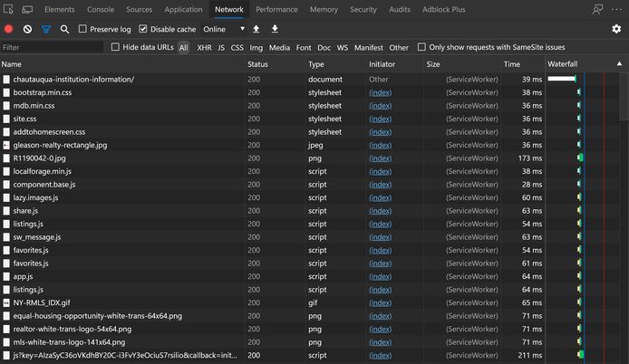This screenshot has height=364, width=629.
Task: Filter requests by WS
Action: point(343,47)
